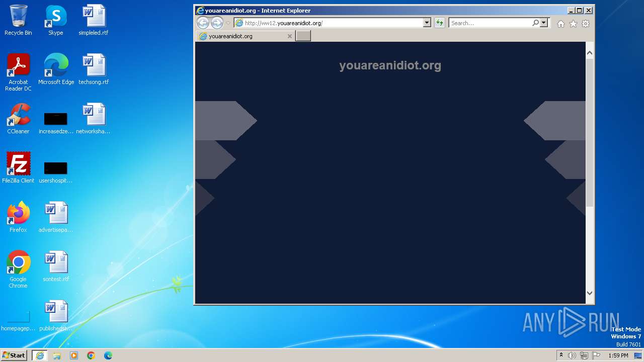
Task: Select the usershospit... black thumbnail file
Action: (x=56, y=171)
